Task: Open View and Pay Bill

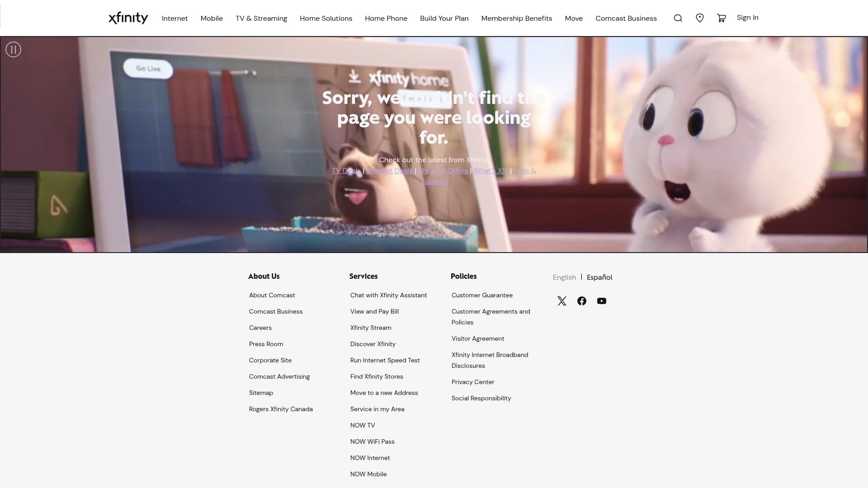Action: (x=375, y=312)
